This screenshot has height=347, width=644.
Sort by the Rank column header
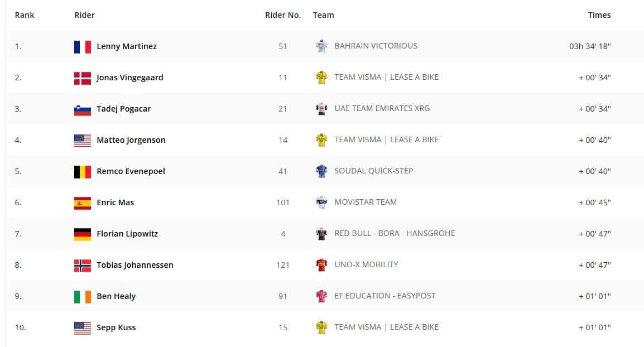25,15
